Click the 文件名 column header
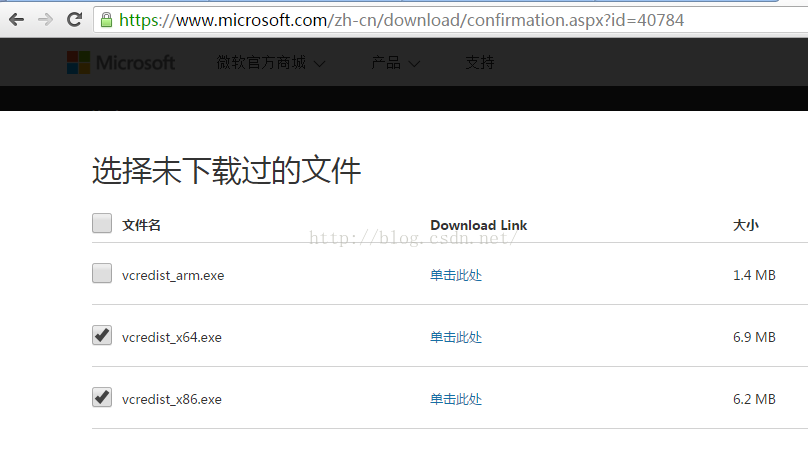Screen dimensions: 808x455 pyautogui.click(x=141, y=225)
